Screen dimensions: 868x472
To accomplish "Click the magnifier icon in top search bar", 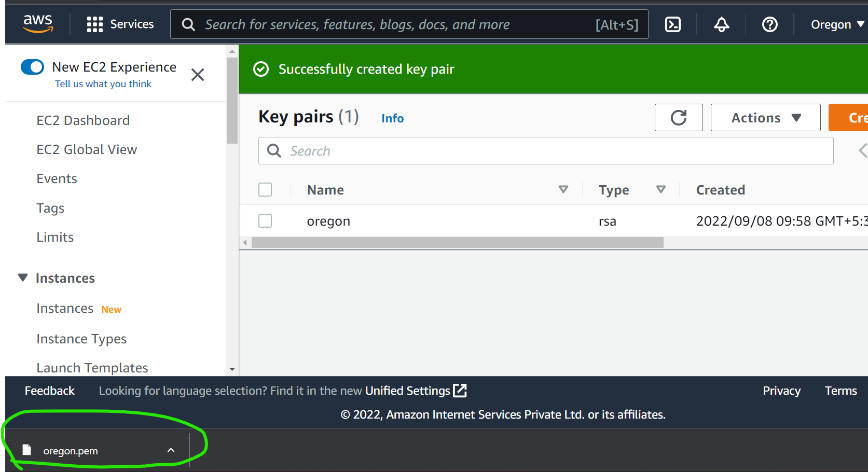I will (x=188, y=24).
